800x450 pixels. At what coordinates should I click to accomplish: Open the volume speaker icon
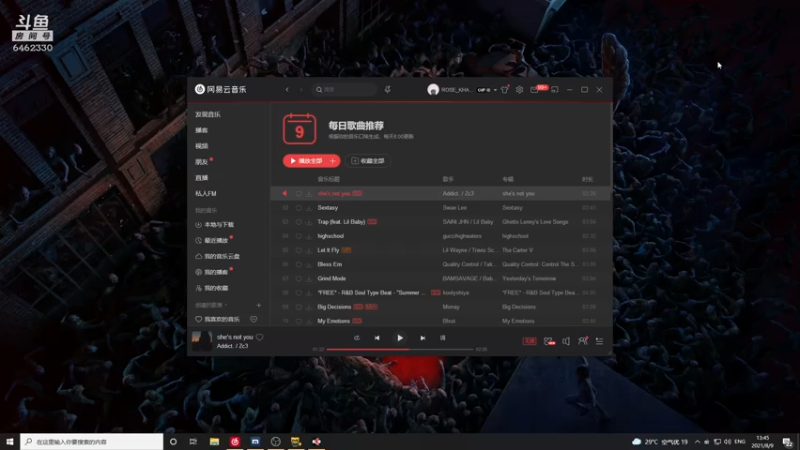coord(566,341)
